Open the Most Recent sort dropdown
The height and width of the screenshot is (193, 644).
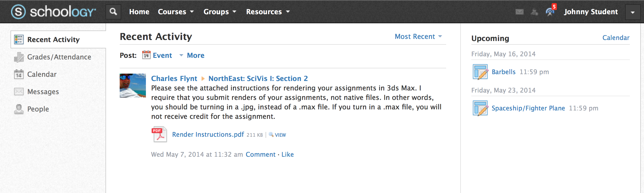tap(418, 37)
